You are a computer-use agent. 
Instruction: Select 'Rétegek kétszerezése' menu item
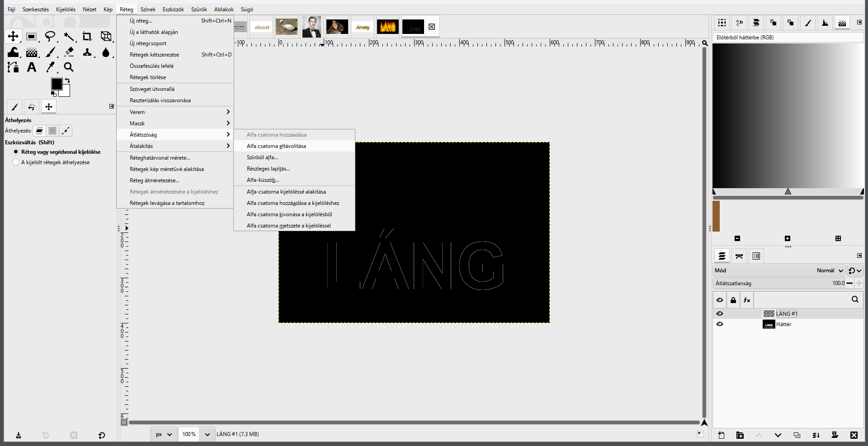[x=175, y=55]
